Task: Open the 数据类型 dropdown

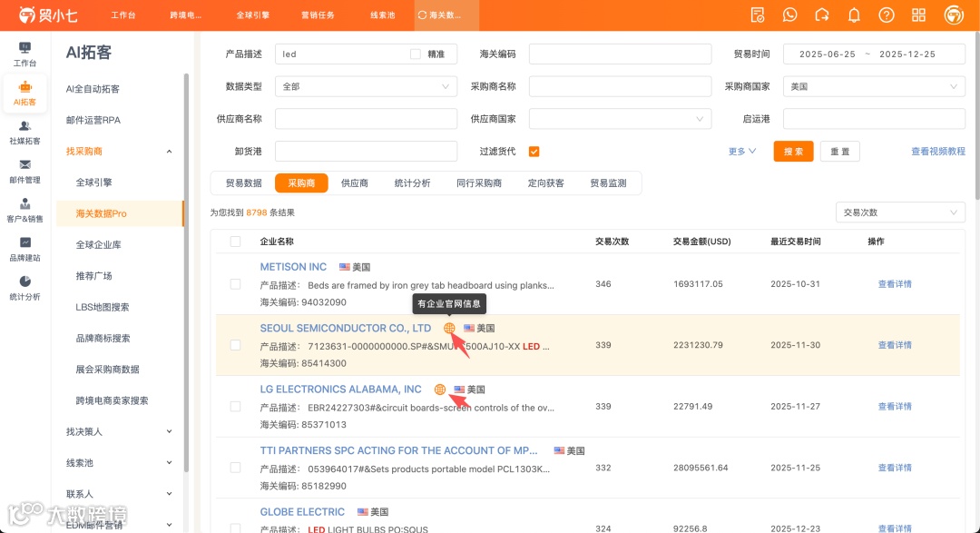Action: [x=366, y=86]
